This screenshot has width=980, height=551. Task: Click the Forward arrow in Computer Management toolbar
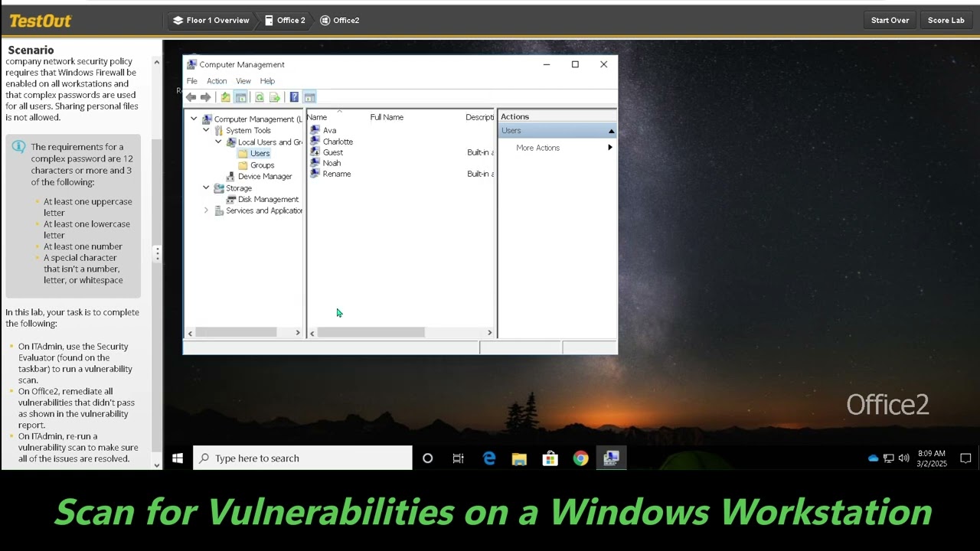pos(205,97)
